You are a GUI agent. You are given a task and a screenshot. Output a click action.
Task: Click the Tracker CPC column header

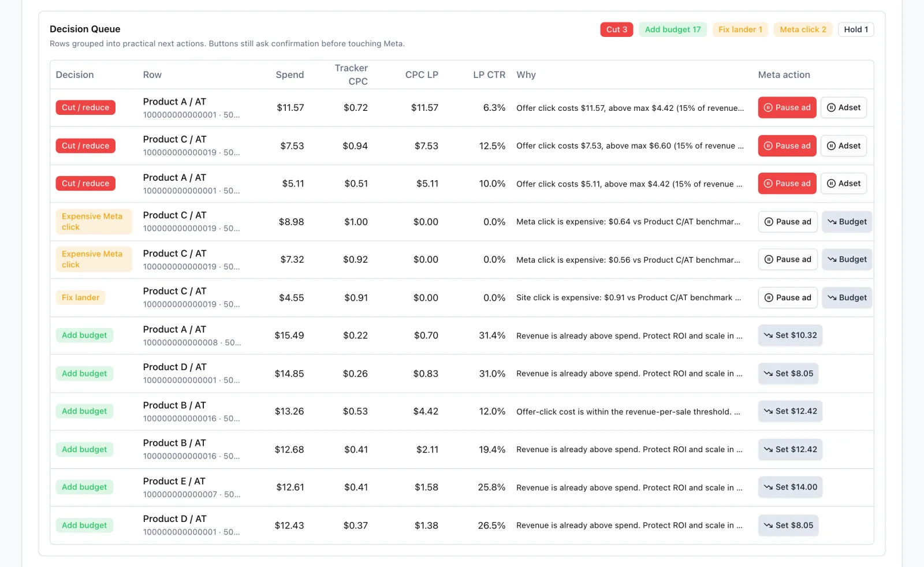351,75
